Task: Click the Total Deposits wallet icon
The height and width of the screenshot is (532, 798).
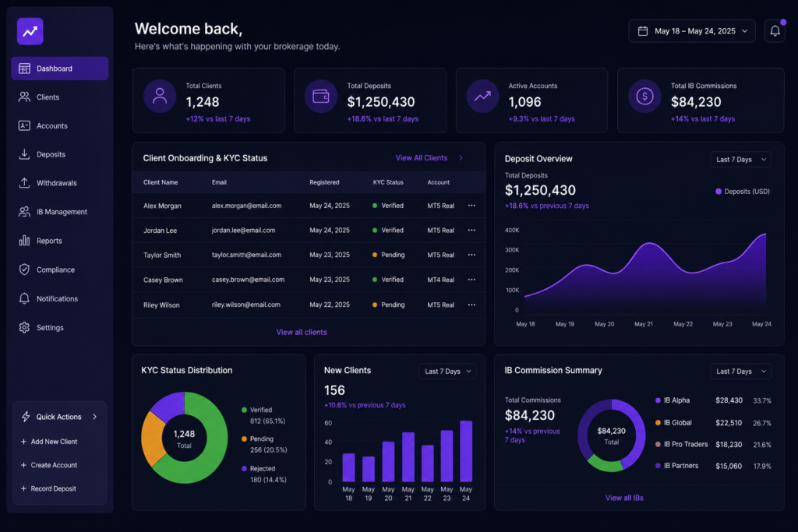Action: point(321,96)
